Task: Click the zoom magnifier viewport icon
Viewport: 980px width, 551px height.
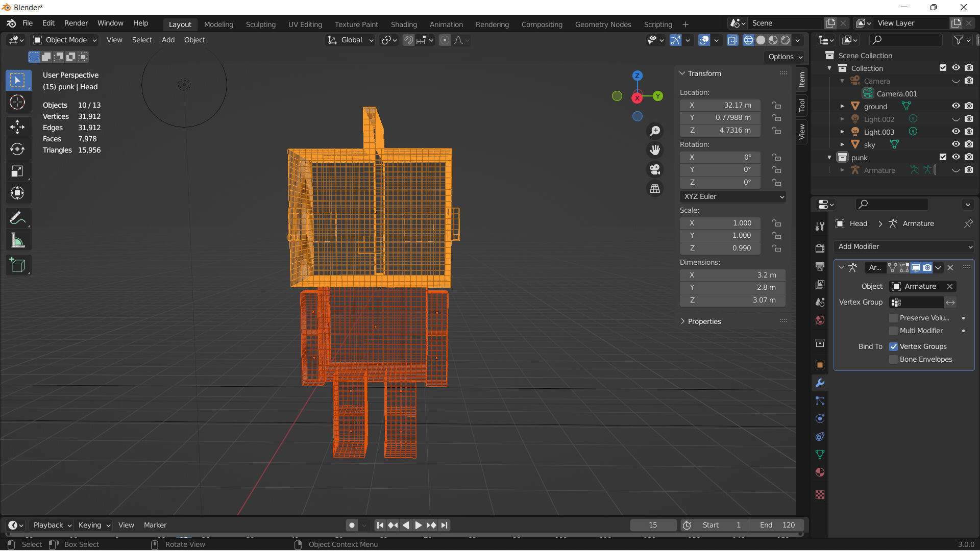Action: pyautogui.click(x=655, y=131)
